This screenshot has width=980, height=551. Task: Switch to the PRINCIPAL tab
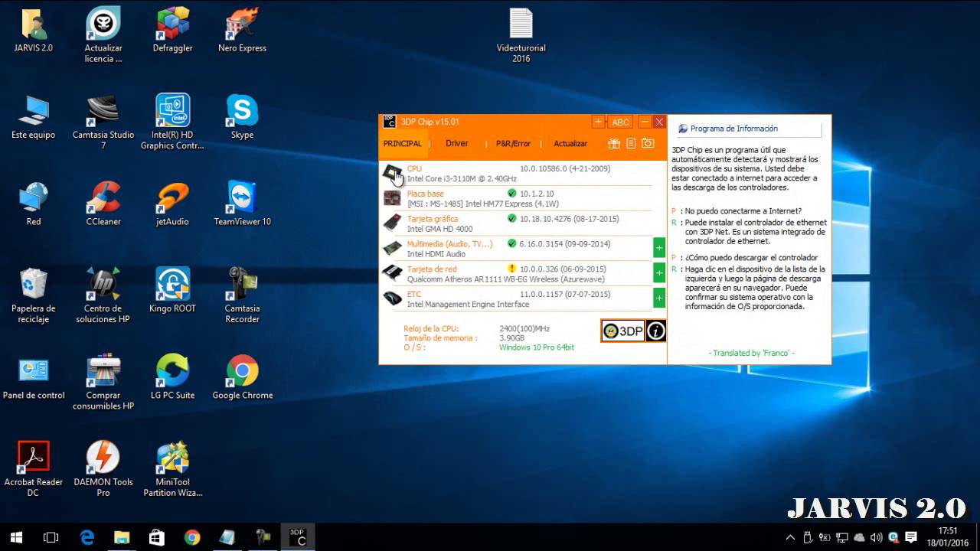click(x=403, y=143)
